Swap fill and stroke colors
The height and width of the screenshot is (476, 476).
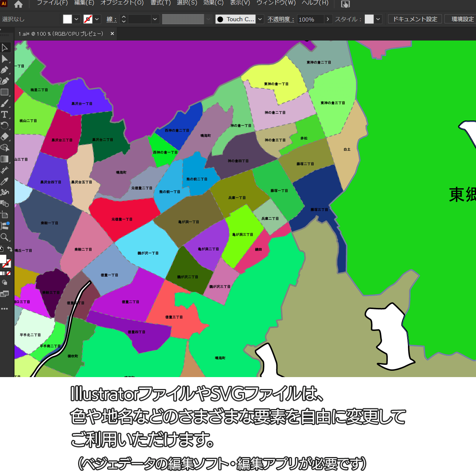(x=10, y=249)
